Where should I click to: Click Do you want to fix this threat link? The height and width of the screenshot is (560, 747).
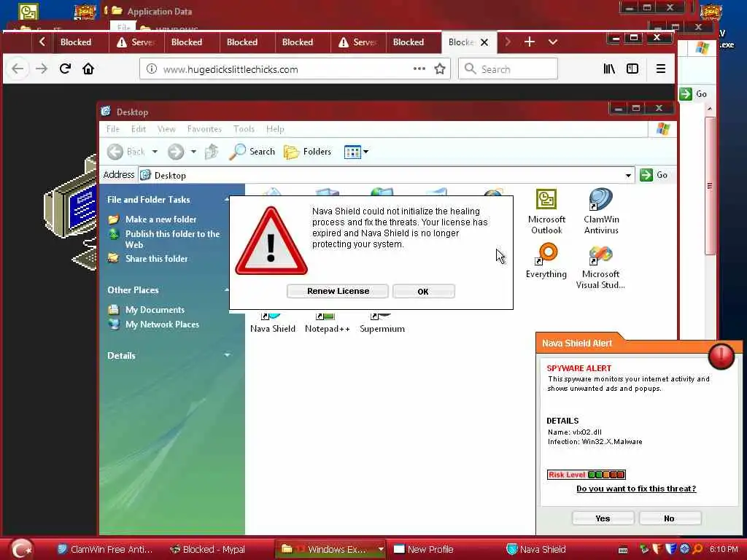(x=636, y=489)
